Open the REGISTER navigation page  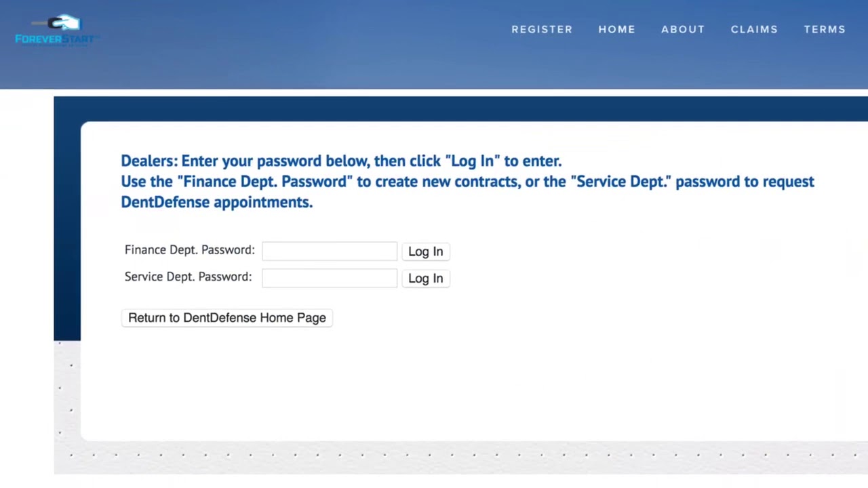542,29
